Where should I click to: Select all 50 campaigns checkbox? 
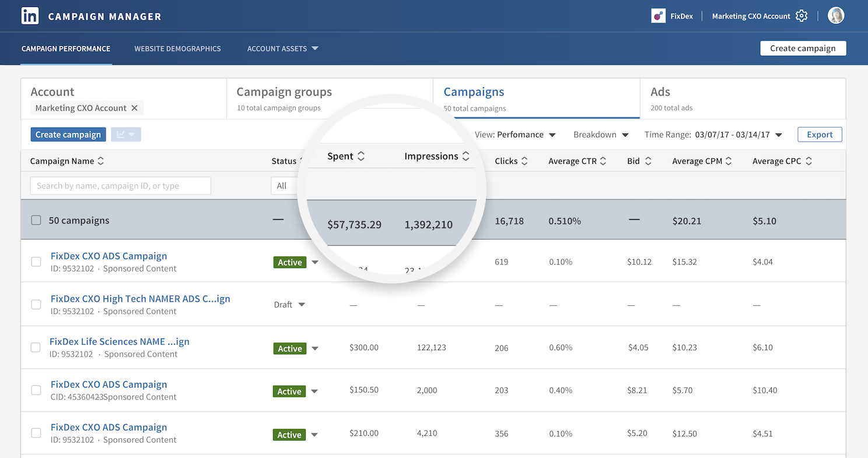(x=36, y=220)
